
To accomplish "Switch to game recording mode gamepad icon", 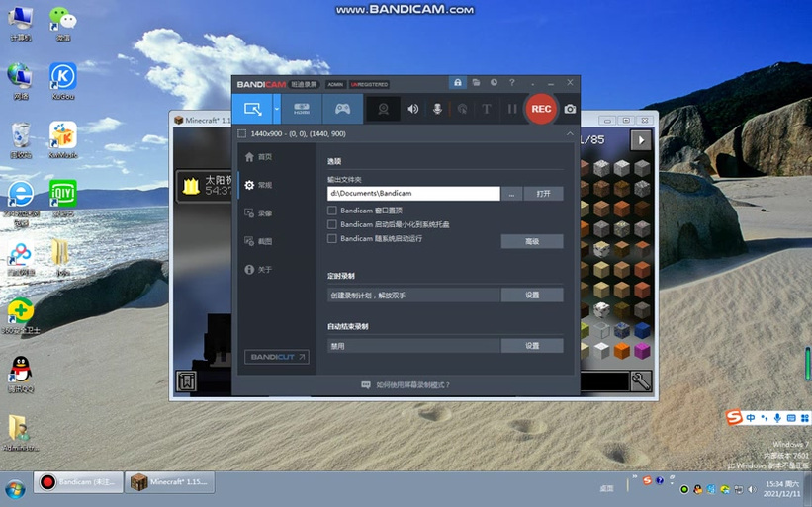I will [x=342, y=109].
